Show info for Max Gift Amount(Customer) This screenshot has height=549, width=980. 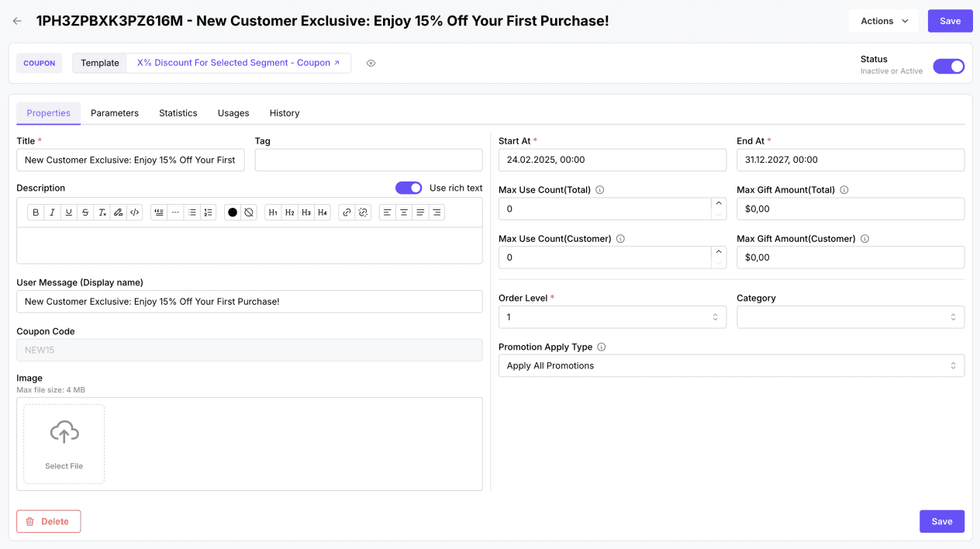tap(864, 239)
